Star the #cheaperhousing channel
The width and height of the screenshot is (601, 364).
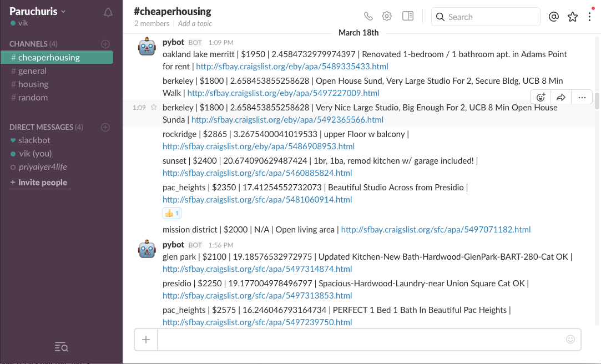pyautogui.click(x=572, y=17)
